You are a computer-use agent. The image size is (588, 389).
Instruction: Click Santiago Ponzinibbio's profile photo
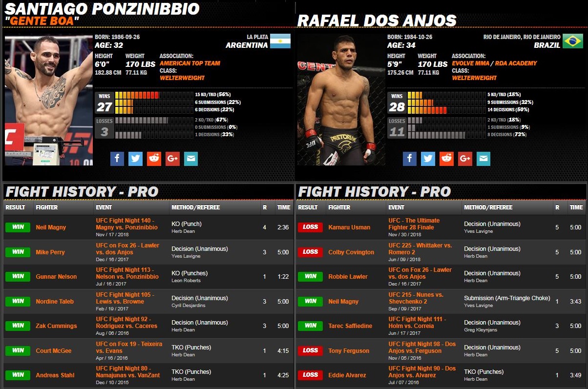49,100
